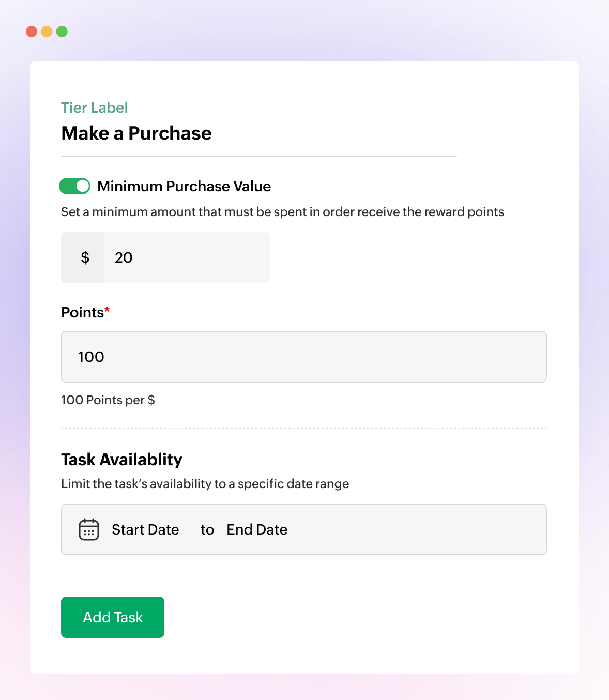Click the dollar sign currency prefix
Screen dimensions: 609x700
click(x=83, y=257)
